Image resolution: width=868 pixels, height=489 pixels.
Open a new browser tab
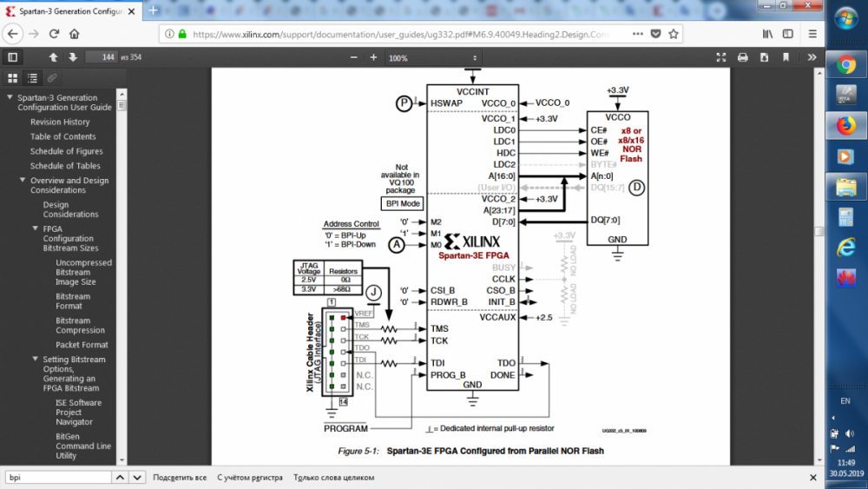[154, 10]
